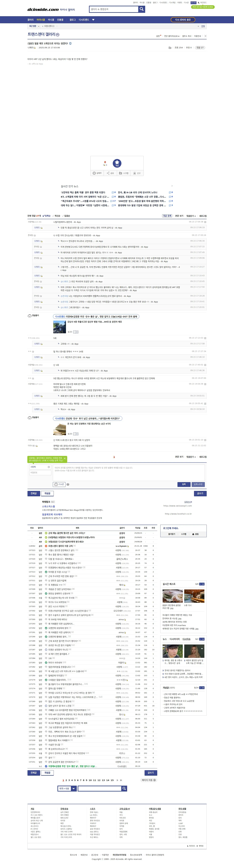Click the 나예리 author nickname icon
This screenshot has height=868, width=234.
[35, 48]
